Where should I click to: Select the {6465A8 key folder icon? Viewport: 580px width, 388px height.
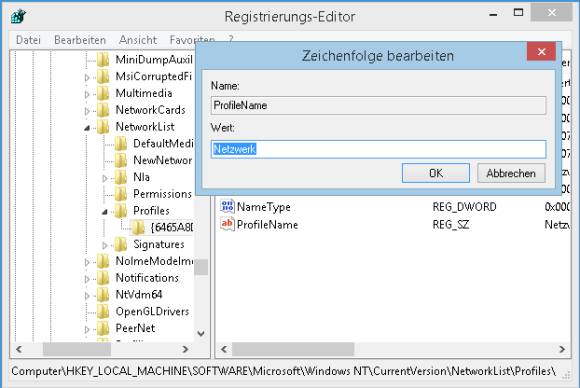pyautogui.click(x=139, y=227)
